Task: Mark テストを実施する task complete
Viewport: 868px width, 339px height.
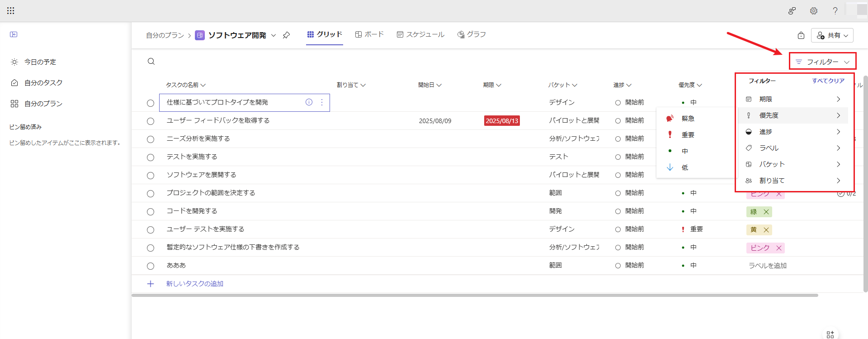Action: click(x=151, y=158)
